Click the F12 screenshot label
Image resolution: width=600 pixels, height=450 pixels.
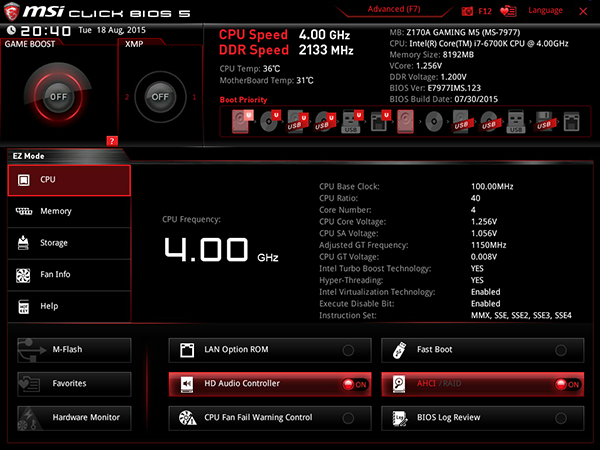(x=485, y=11)
